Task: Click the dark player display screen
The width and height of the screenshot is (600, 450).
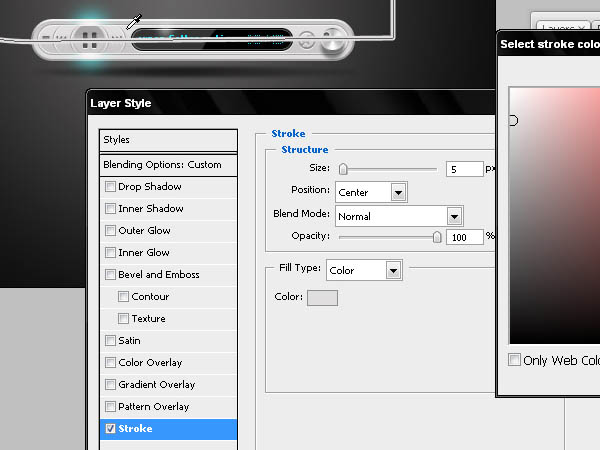Action: click(x=212, y=40)
